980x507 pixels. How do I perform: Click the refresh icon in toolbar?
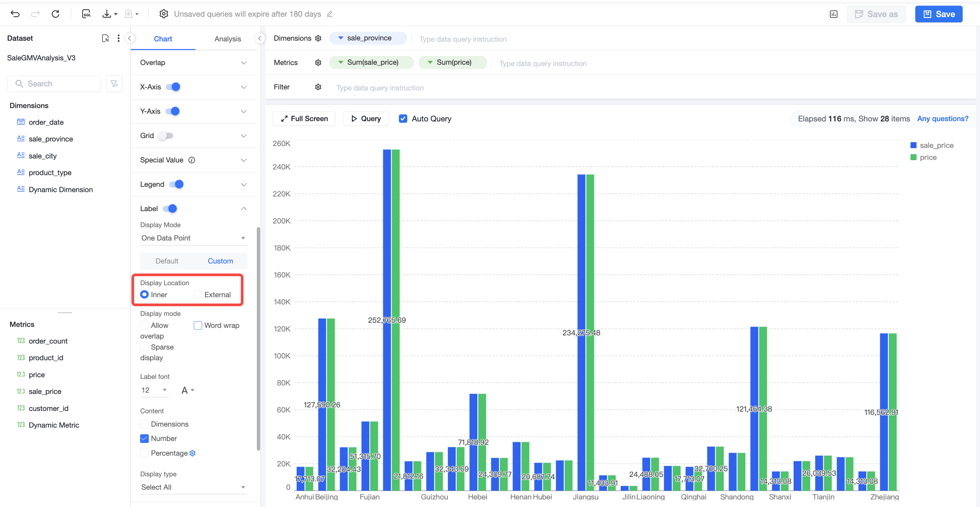click(x=56, y=14)
